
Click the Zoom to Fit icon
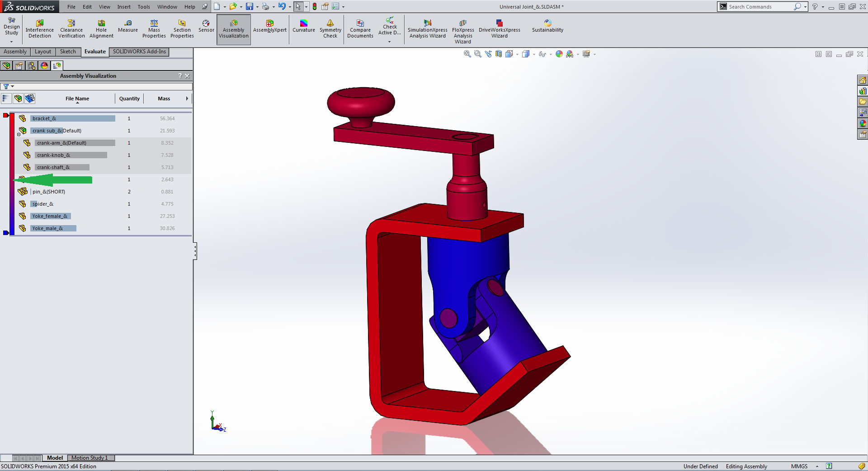click(x=467, y=54)
